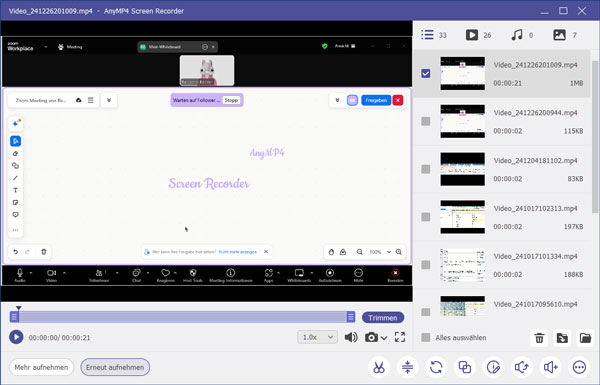Open the recordings output folder

pos(585,338)
